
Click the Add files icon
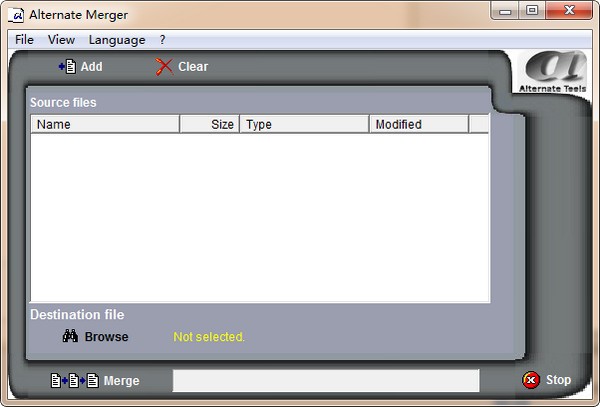tap(67, 67)
